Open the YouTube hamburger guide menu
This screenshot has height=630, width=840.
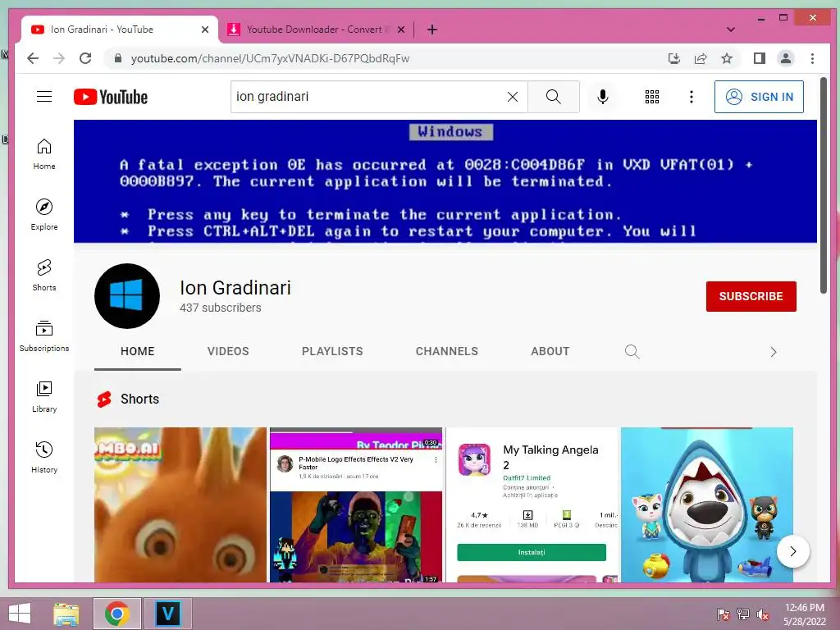[44, 97]
